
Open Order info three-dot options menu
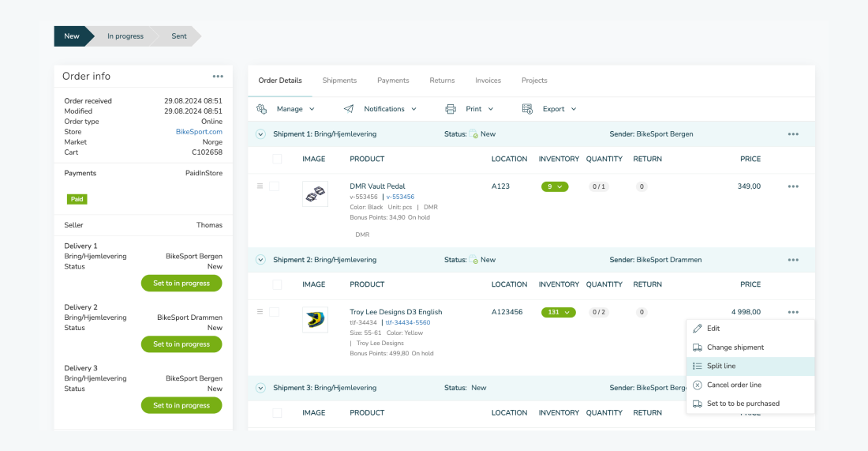218,77
